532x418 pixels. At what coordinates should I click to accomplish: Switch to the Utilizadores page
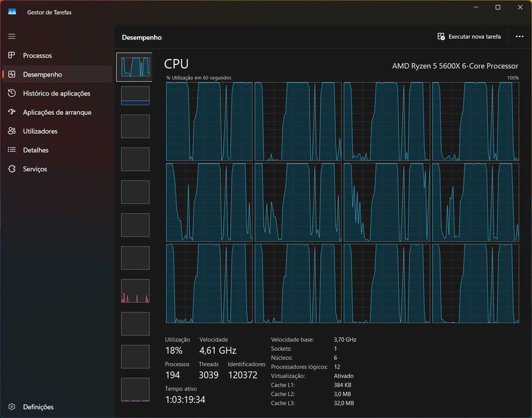coord(57,131)
